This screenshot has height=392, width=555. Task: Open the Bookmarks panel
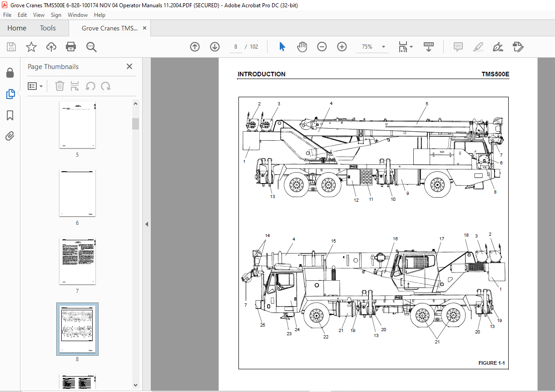[10, 115]
